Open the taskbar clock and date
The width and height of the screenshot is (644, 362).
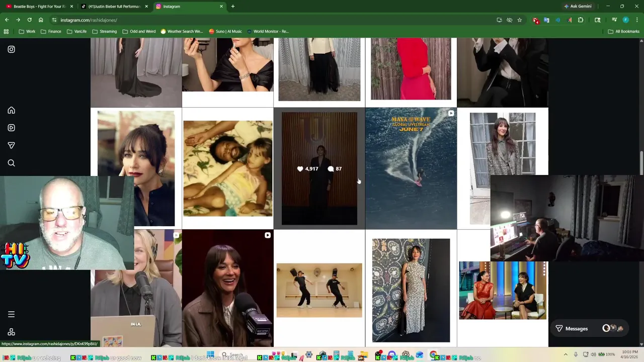pyautogui.click(x=629, y=354)
